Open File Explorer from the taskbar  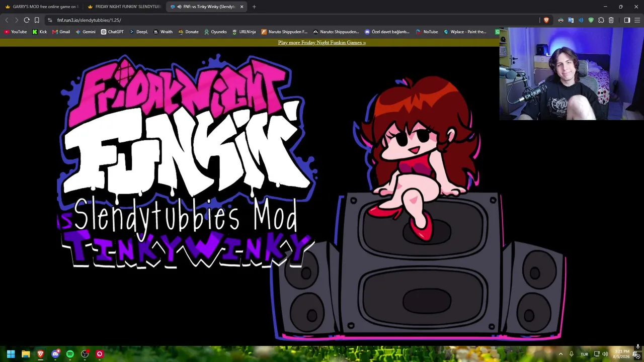coord(26,354)
